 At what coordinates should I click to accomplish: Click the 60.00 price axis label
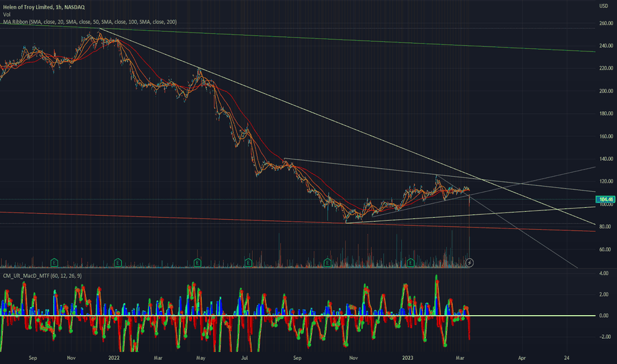[x=606, y=250]
